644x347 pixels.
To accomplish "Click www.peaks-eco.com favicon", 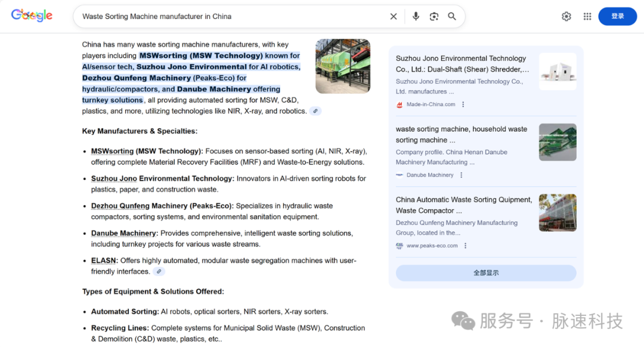I will (x=399, y=246).
